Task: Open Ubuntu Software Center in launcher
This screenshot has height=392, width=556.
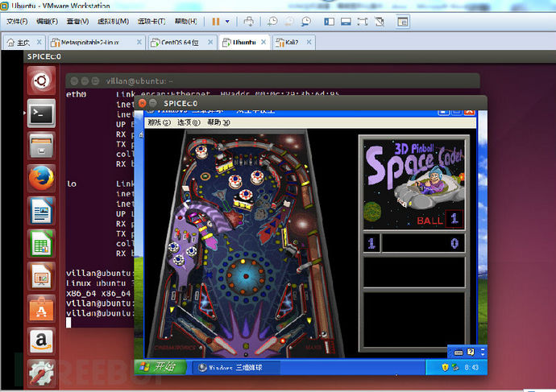Action: click(x=41, y=309)
